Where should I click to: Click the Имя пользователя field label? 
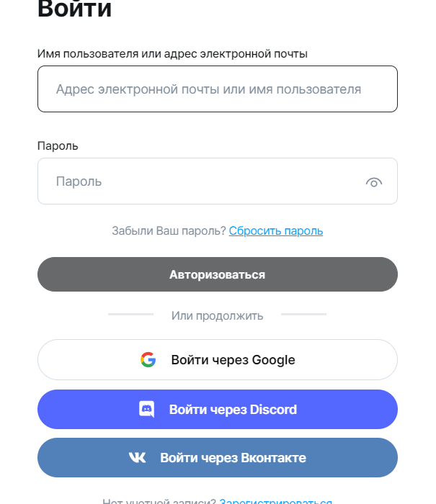[x=172, y=53]
